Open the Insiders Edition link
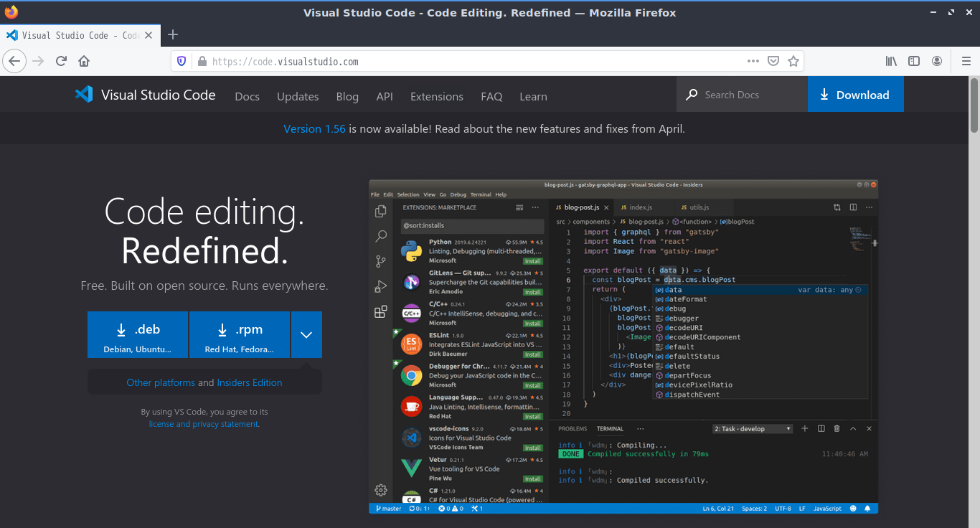The width and height of the screenshot is (980, 528). coord(250,382)
